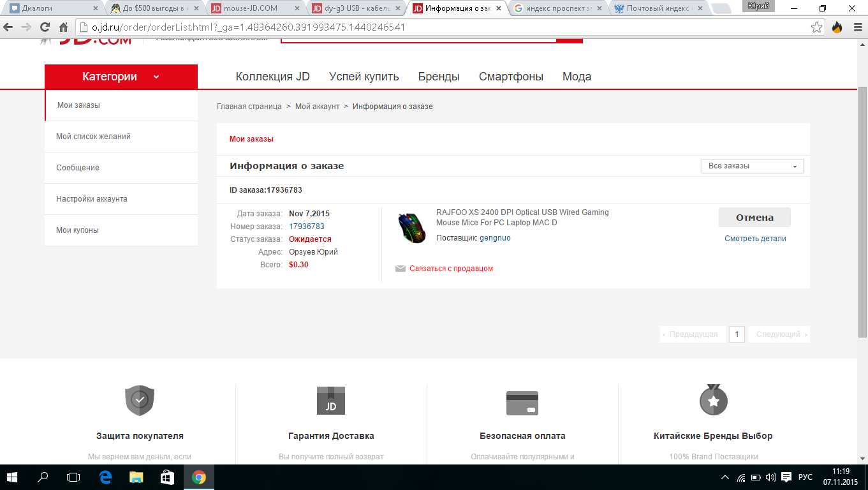Select page 1 in pagination
The image size is (868, 490).
737,334
